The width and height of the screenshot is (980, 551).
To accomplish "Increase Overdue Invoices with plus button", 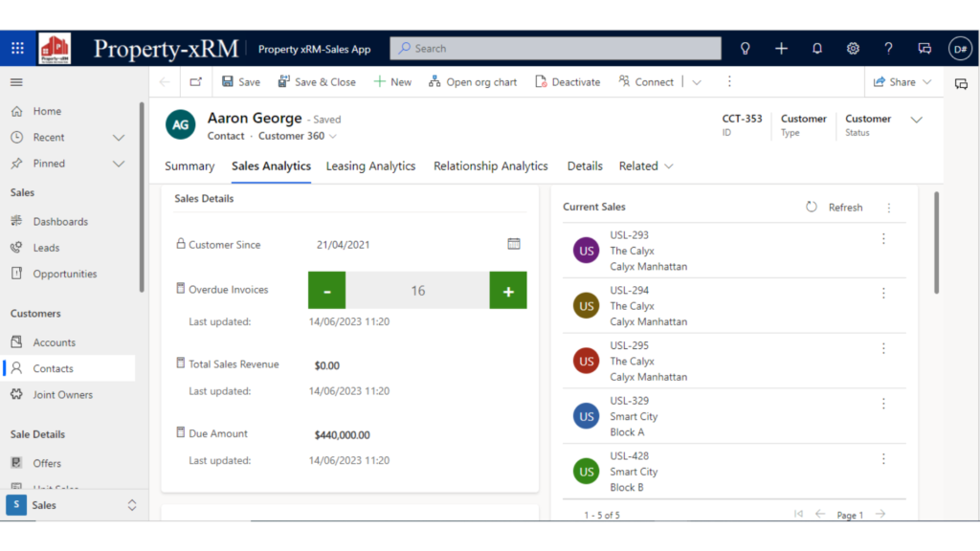I will pyautogui.click(x=508, y=291).
